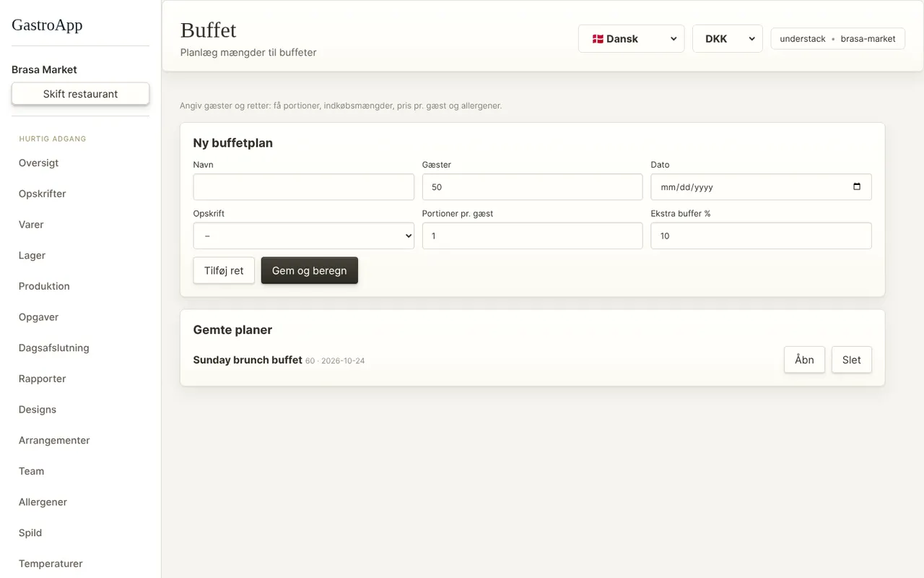Click the Ekstra buffer % field
The image size is (924, 578).
point(761,236)
